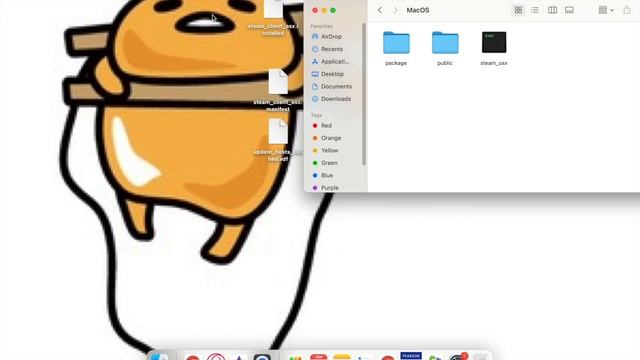Open the Group items dropdown in toolbar
This screenshot has width=640, height=360.
(x=606, y=10)
